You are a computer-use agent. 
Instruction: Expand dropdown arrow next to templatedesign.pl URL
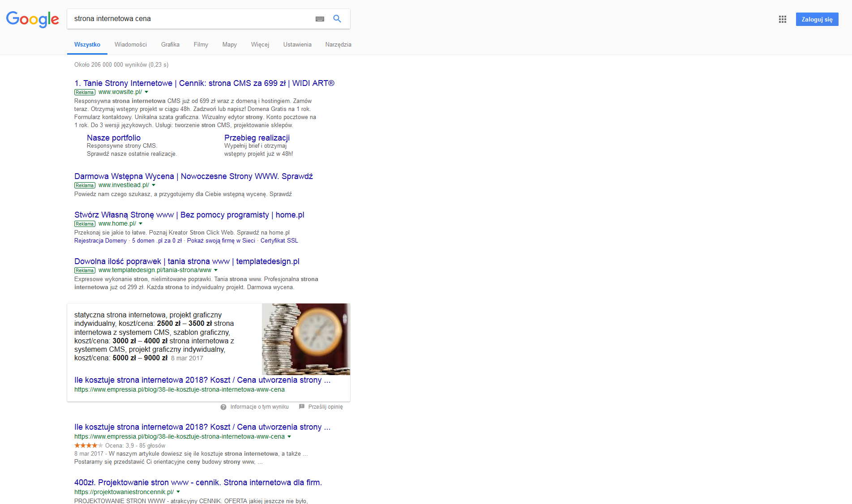pyautogui.click(x=216, y=270)
